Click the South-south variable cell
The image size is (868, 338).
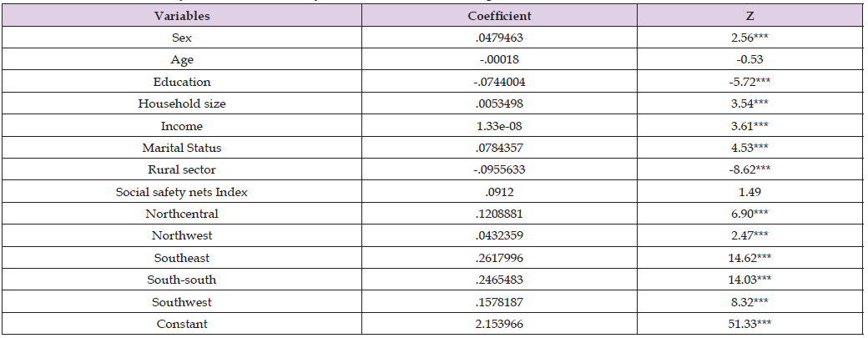tap(182, 281)
